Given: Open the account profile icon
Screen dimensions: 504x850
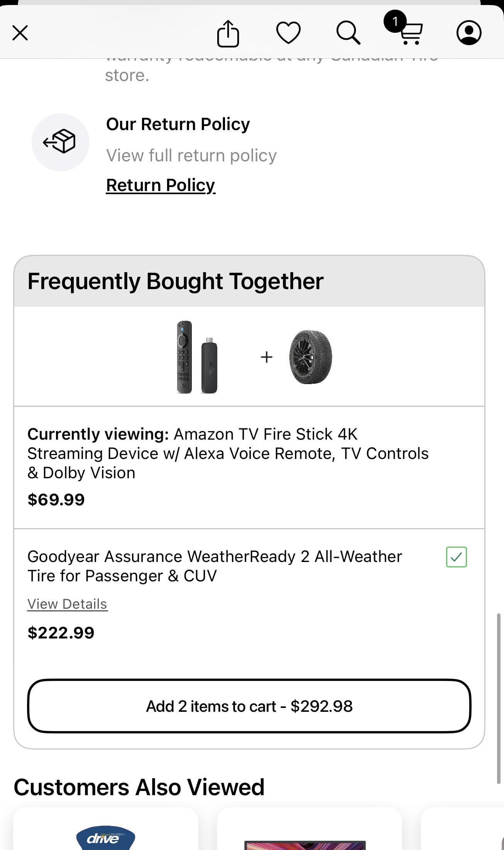Looking at the screenshot, I should (x=468, y=33).
